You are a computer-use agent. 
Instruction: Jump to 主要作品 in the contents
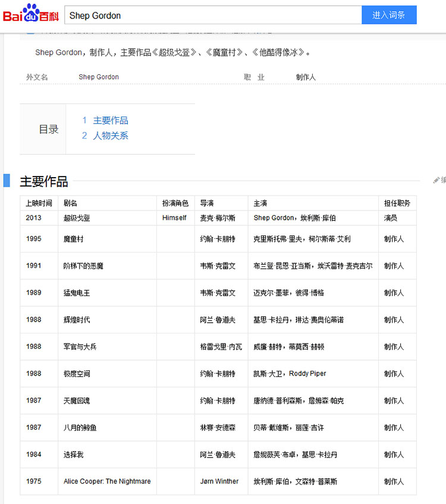click(110, 121)
